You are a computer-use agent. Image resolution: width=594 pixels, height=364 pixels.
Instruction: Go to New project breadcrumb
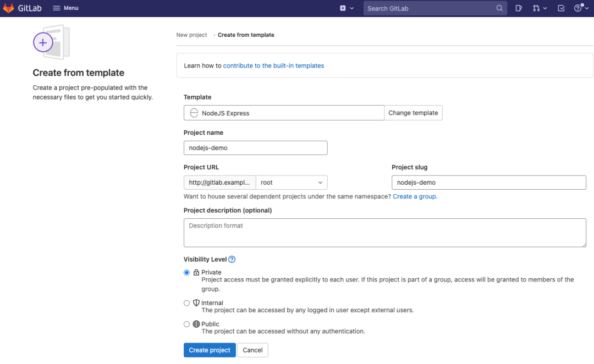coord(191,35)
